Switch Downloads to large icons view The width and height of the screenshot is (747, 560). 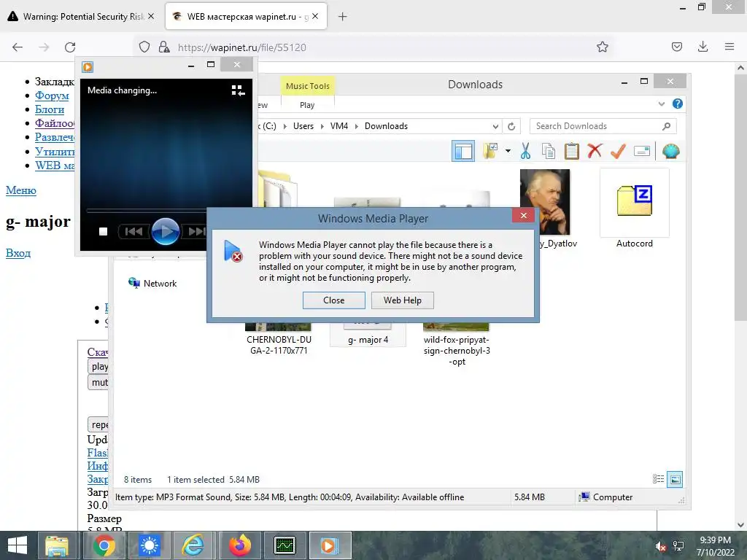point(675,479)
